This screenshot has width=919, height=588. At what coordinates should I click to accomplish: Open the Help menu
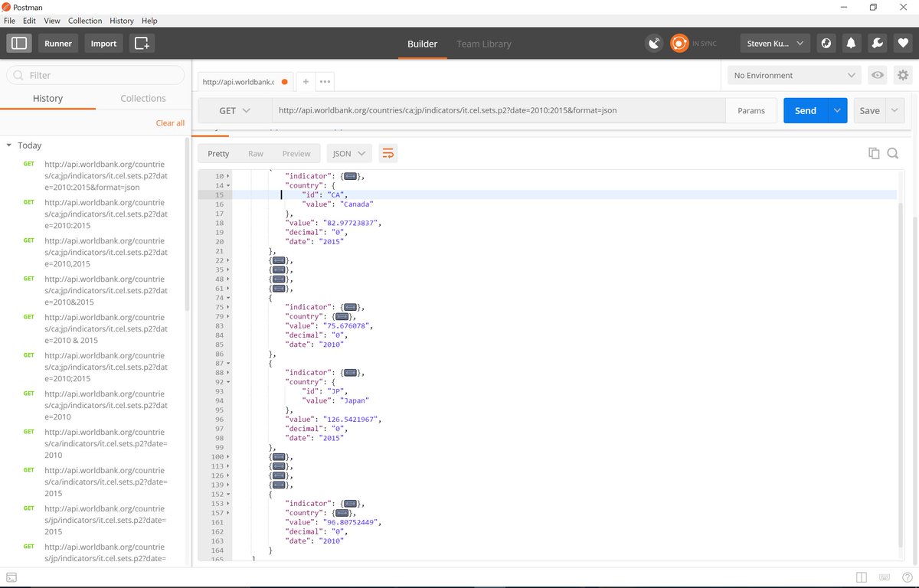[x=149, y=21]
